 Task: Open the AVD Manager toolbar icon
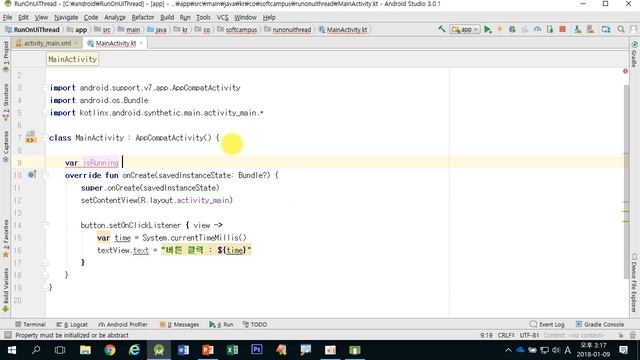578,29
